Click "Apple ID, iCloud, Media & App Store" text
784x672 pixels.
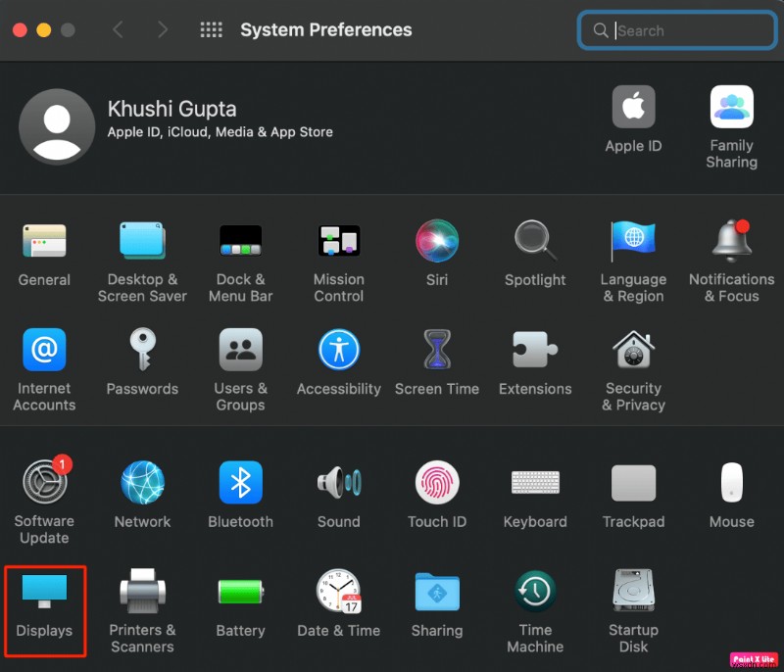click(x=220, y=132)
